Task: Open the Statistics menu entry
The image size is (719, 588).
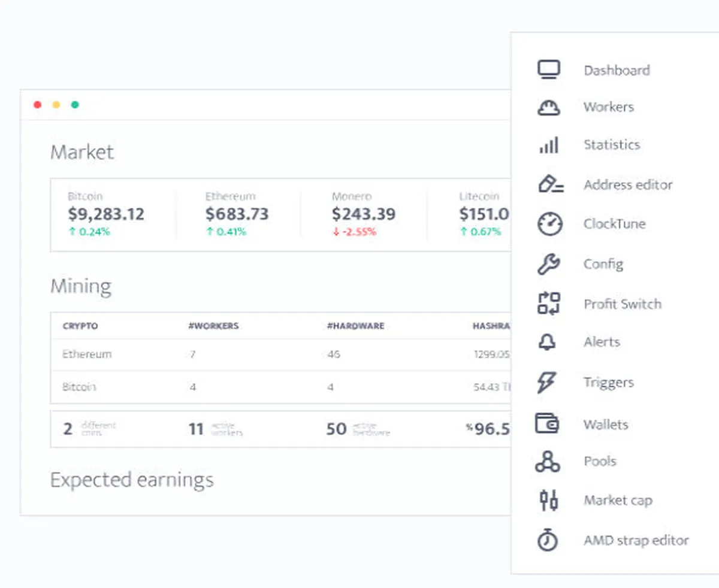Action: [612, 144]
